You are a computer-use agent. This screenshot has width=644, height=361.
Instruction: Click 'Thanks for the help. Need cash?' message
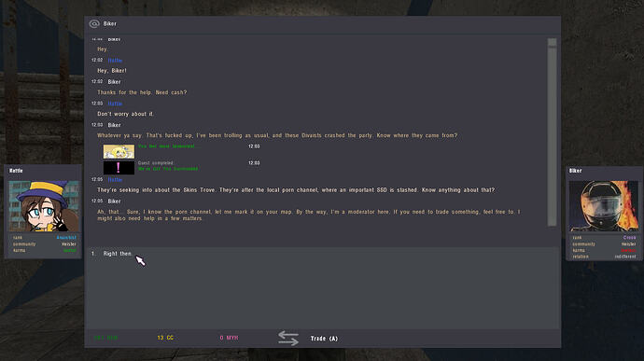point(142,92)
